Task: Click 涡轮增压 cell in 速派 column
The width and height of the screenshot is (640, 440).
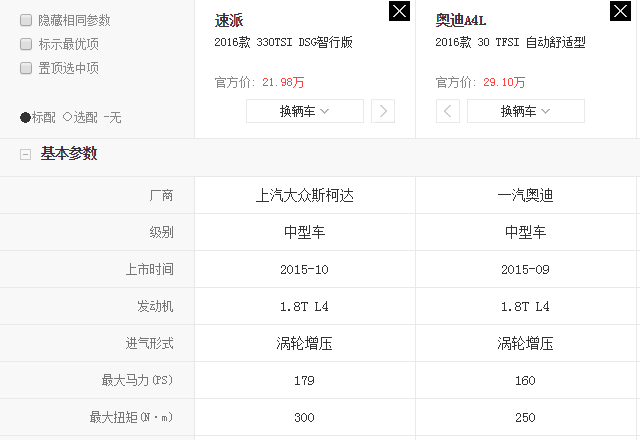Action: [x=304, y=343]
